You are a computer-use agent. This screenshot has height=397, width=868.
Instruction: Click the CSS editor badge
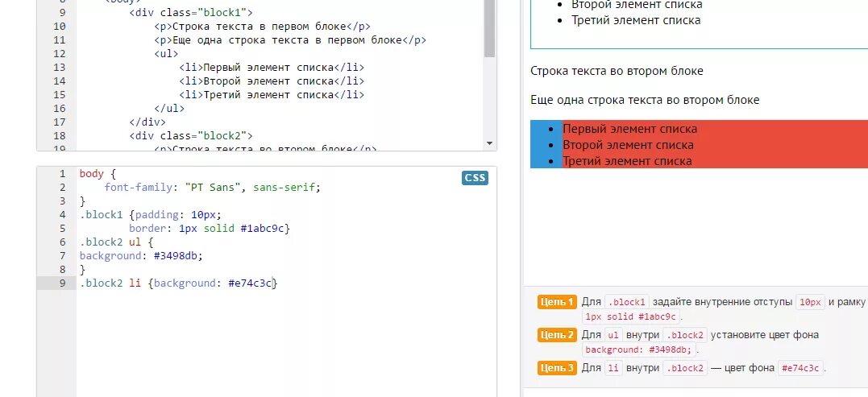coord(475,178)
